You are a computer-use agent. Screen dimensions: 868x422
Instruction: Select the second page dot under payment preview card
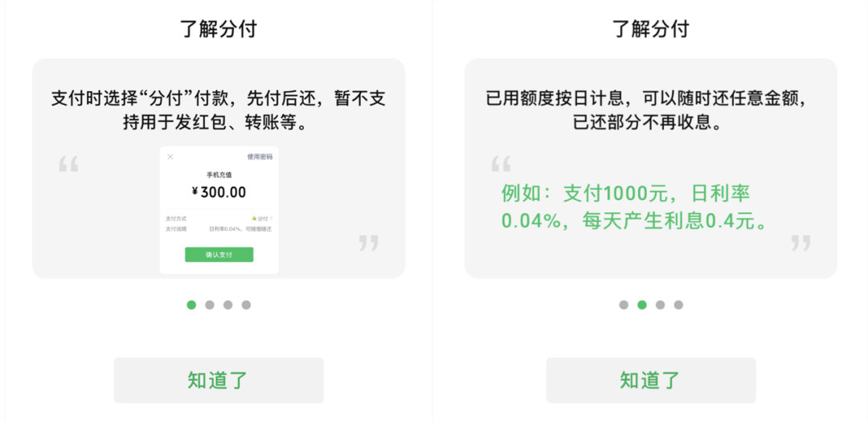[x=210, y=305]
